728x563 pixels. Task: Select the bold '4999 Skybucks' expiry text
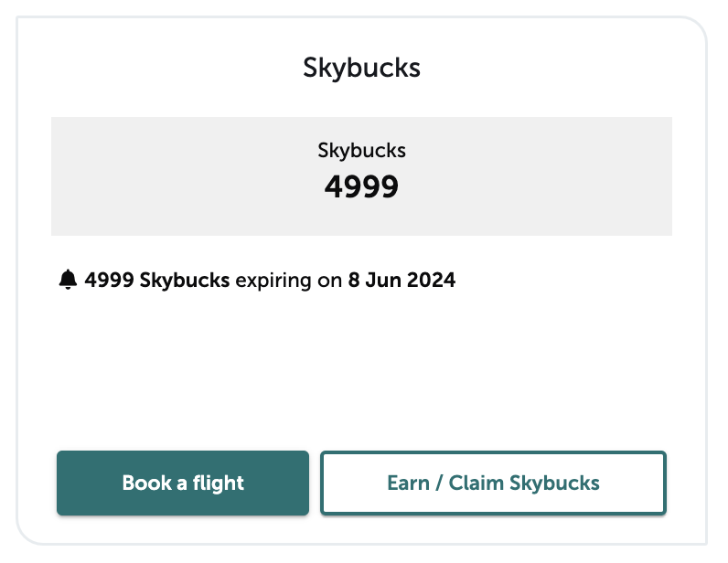(x=157, y=280)
